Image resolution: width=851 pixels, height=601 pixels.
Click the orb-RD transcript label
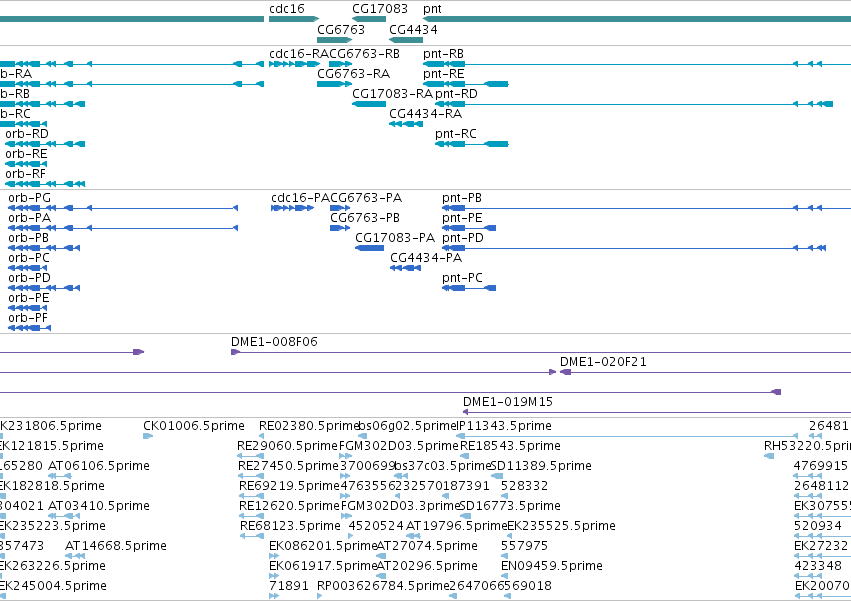pyautogui.click(x=27, y=134)
